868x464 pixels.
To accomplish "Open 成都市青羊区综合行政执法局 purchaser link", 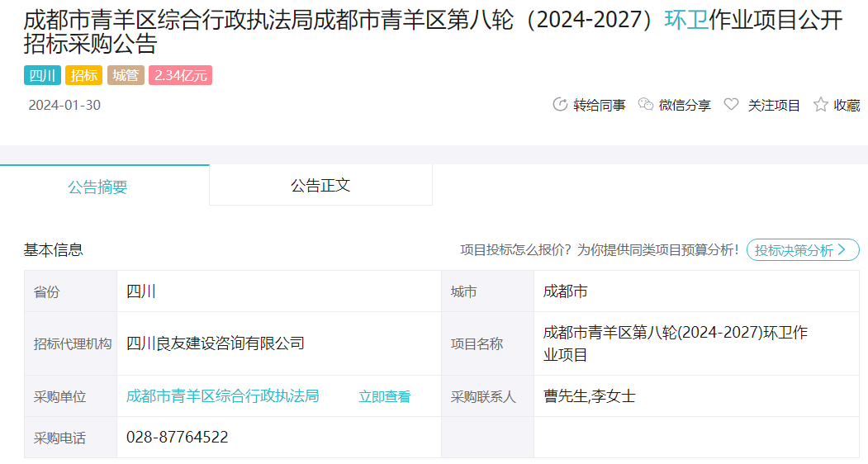I will point(222,396).
